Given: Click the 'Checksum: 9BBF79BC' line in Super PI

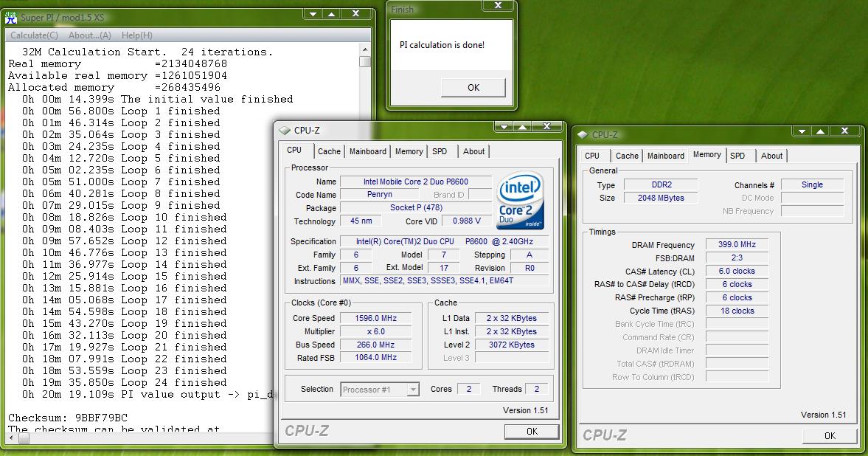Looking at the screenshot, I should click(x=68, y=418).
